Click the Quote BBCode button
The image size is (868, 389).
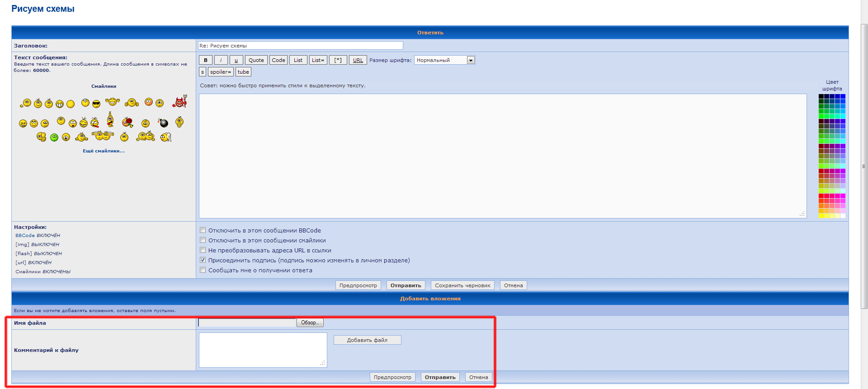256,60
